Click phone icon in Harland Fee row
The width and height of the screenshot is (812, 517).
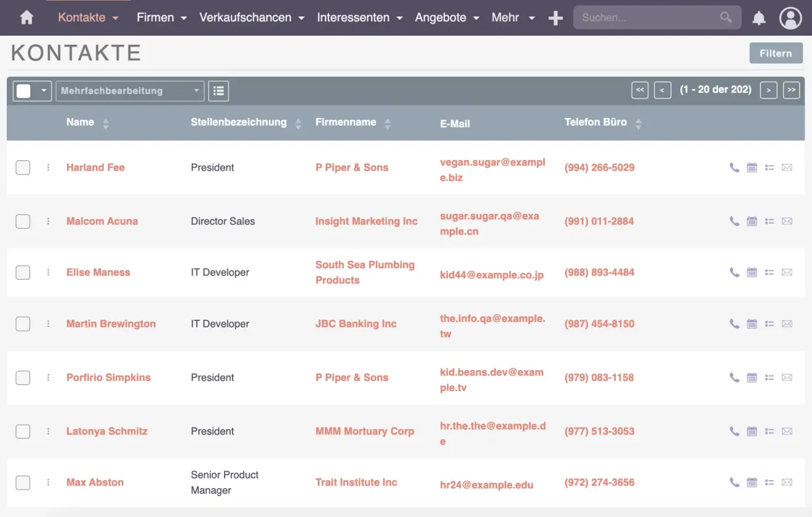coord(734,167)
